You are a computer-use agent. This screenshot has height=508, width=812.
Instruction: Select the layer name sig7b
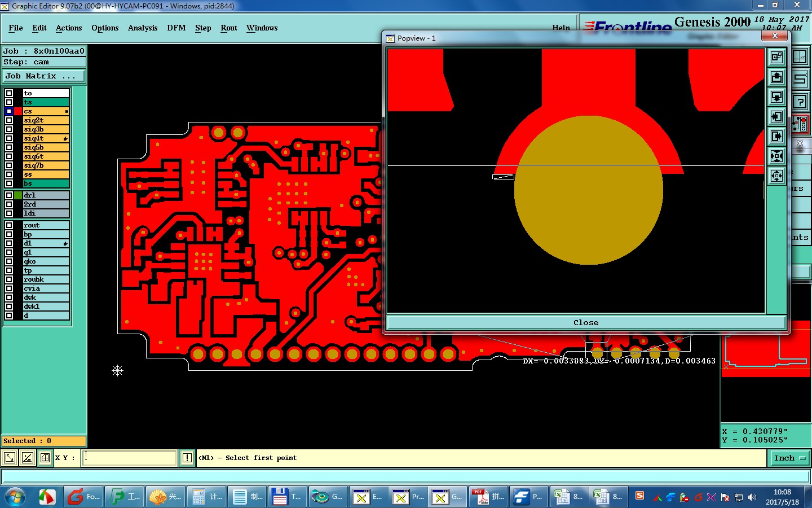tap(46, 165)
